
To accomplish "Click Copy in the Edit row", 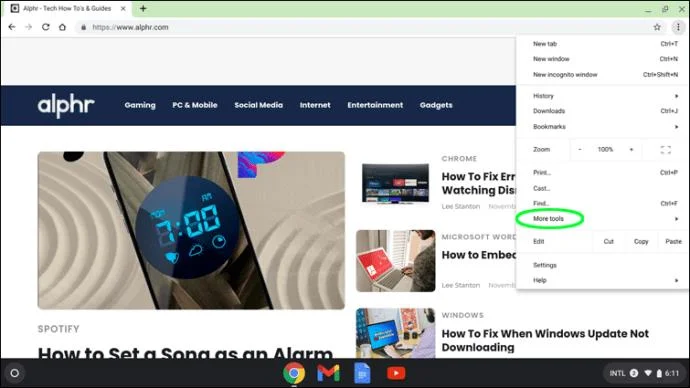I will click(x=641, y=242).
